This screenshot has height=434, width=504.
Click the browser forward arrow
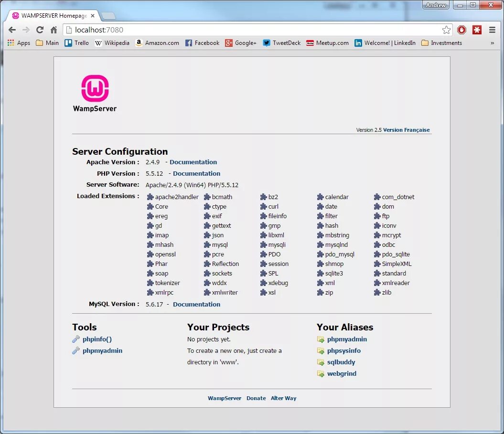point(26,30)
